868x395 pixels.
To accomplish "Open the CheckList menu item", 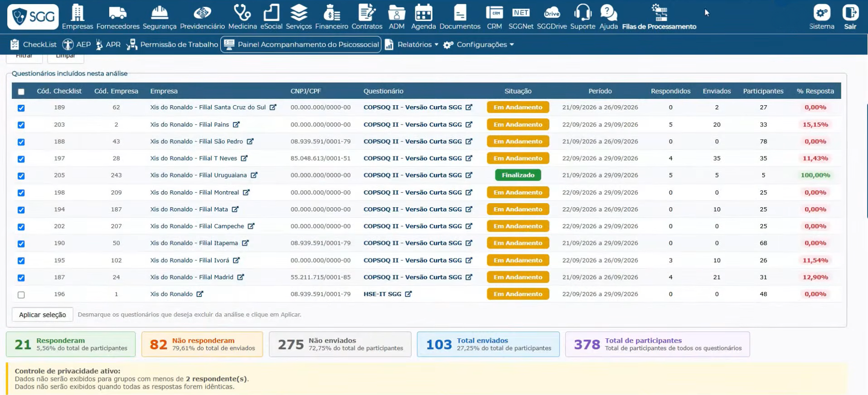I will pos(34,44).
